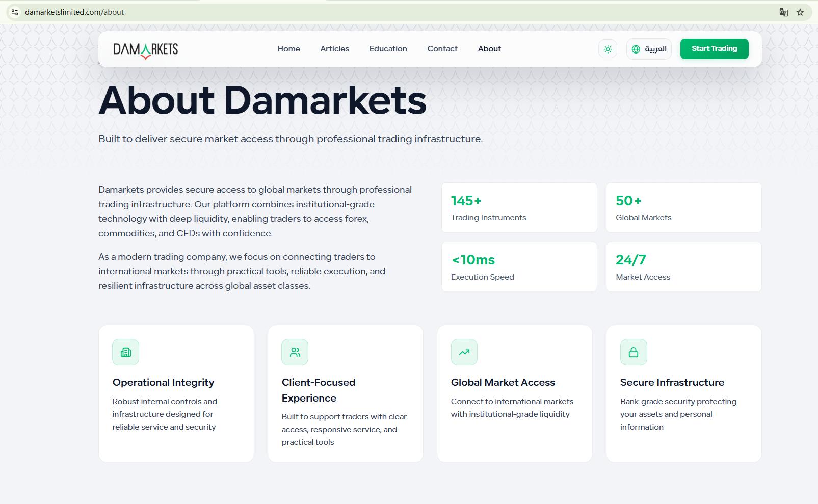Click the text "Connect to international markets"
Viewport: 818px width, 504px height.
512,408
